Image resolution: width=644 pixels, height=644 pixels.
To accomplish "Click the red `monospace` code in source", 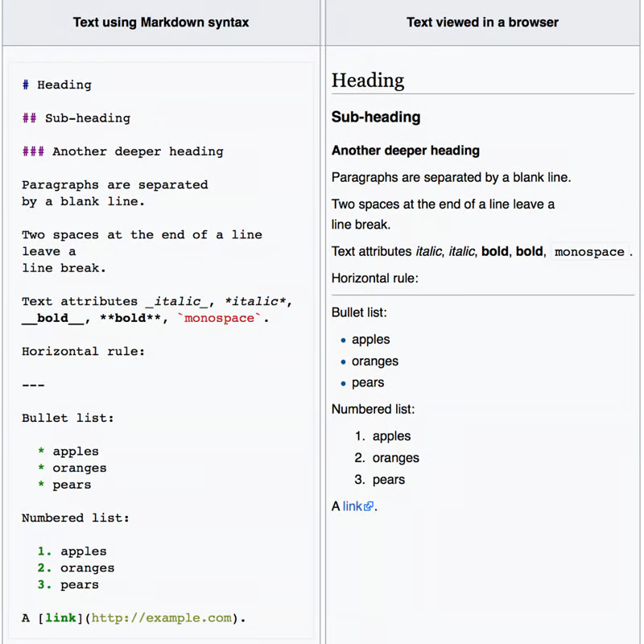I will [219, 318].
